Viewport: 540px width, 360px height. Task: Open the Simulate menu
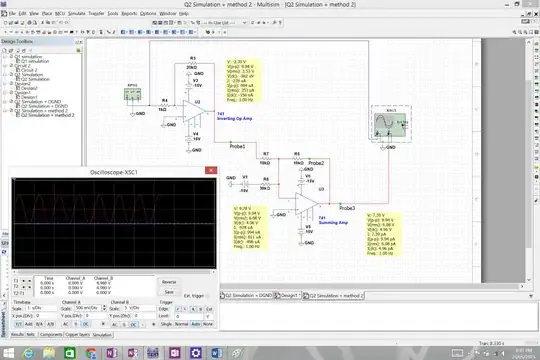[76, 13]
